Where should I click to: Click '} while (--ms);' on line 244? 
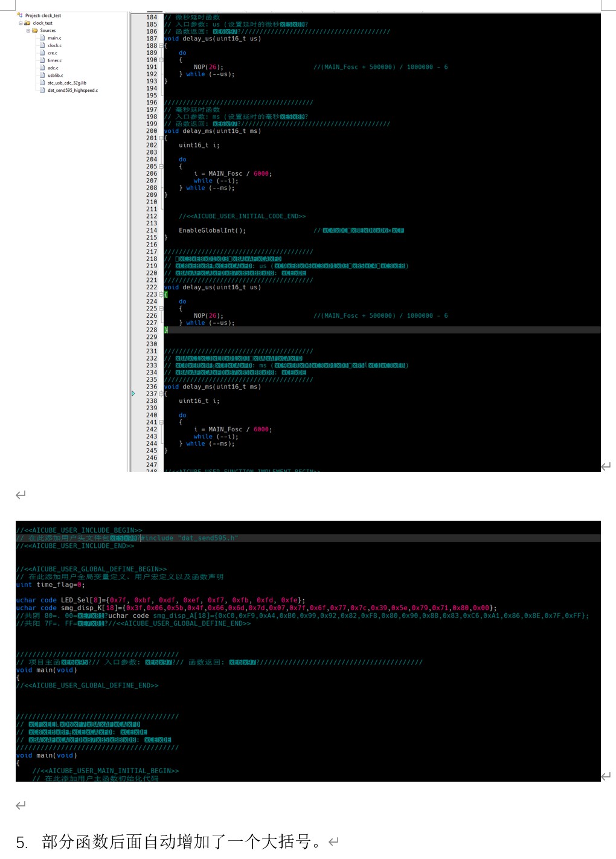[x=207, y=444]
